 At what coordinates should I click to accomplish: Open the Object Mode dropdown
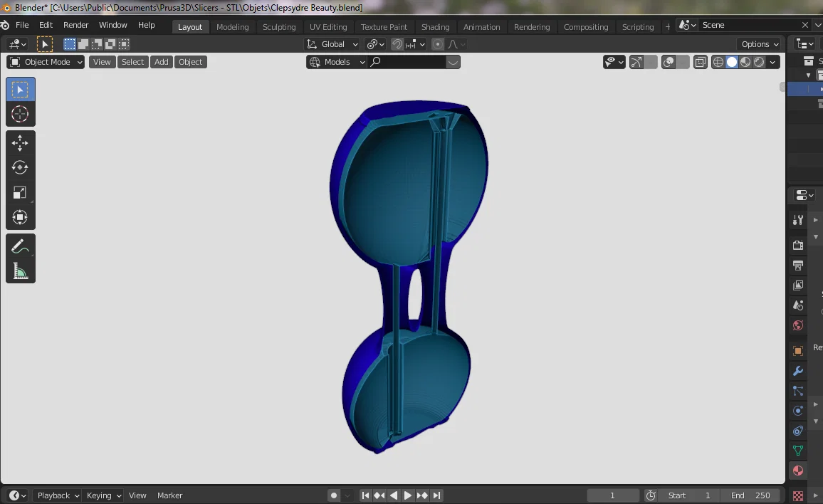[x=46, y=62]
